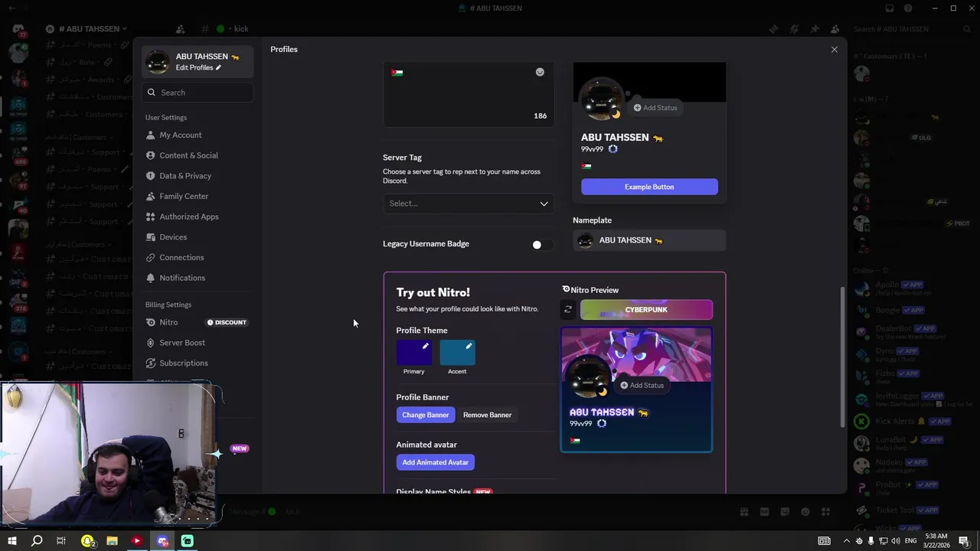This screenshot has height=551, width=980.
Task: Open the emoji picker in the bio box
Action: point(540,72)
